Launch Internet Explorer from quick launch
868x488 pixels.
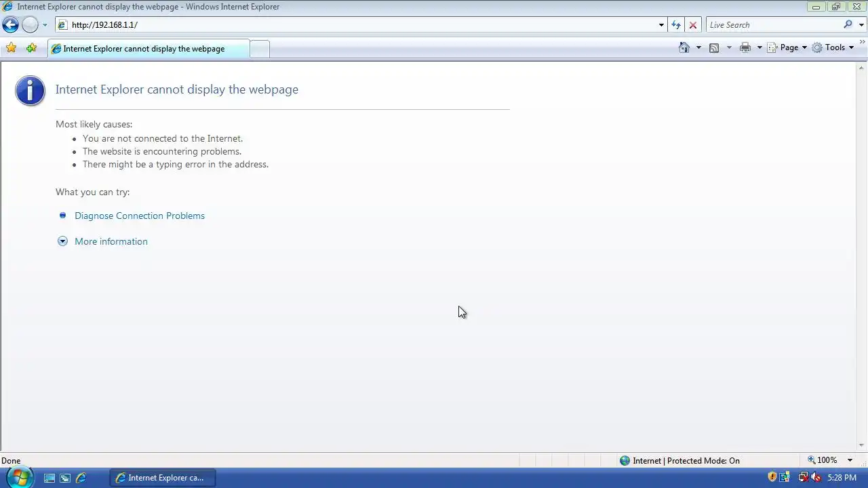[81, 478]
